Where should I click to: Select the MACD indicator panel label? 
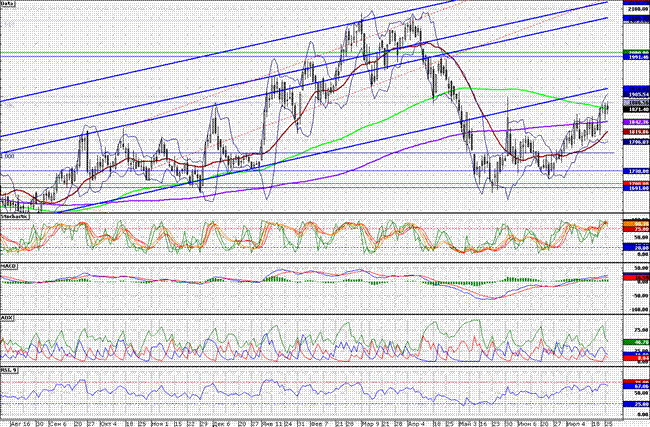coord(9,266)
